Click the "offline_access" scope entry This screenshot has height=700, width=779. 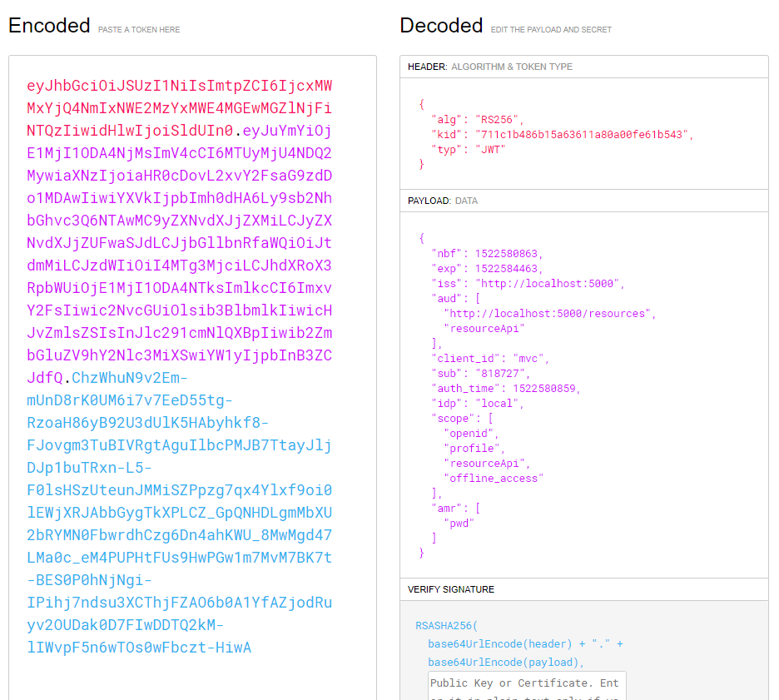pyautogui.click(x=495, y=478)
